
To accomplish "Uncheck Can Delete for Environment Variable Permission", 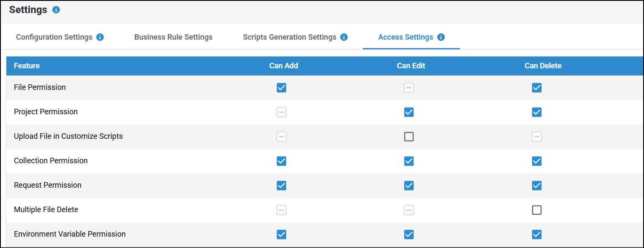I will tap(537, 235).
